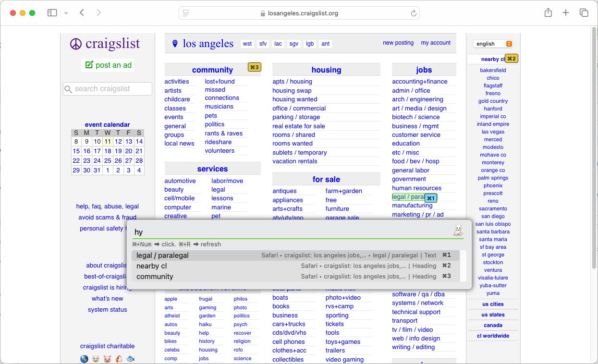Open the Safari Share icon
Image resolution: width=598 pixels, height=364 pixels.
pos(548,13)
